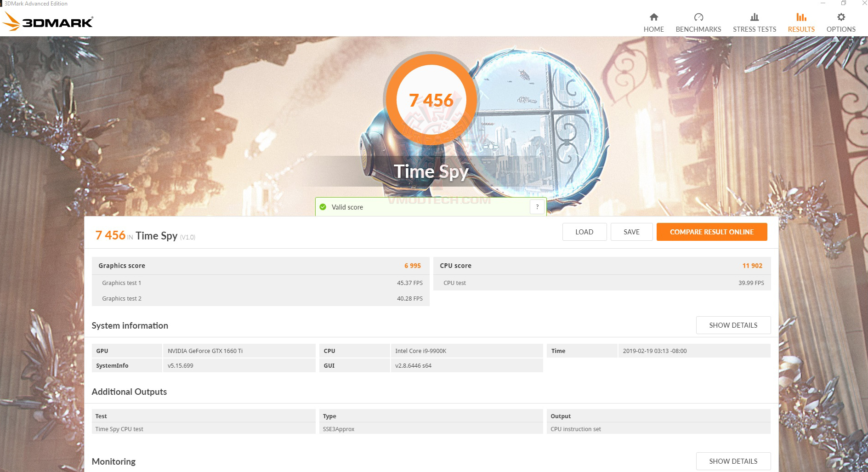Click the SSE3Approx type cell
Viewport: 868px width, 472px height.
point(431,429)
